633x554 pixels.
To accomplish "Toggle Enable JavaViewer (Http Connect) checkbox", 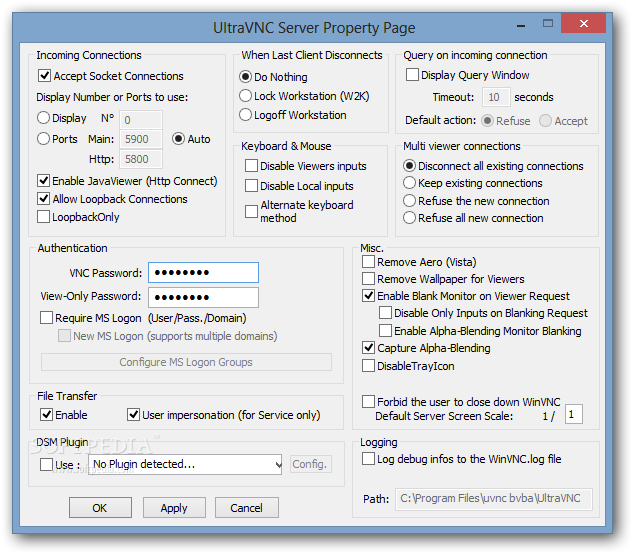I will point(43,181).
